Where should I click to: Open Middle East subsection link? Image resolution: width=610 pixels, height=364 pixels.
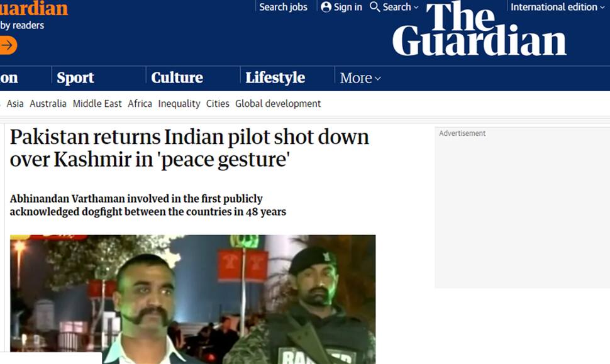pyautogui.click(x=97, y=104)
